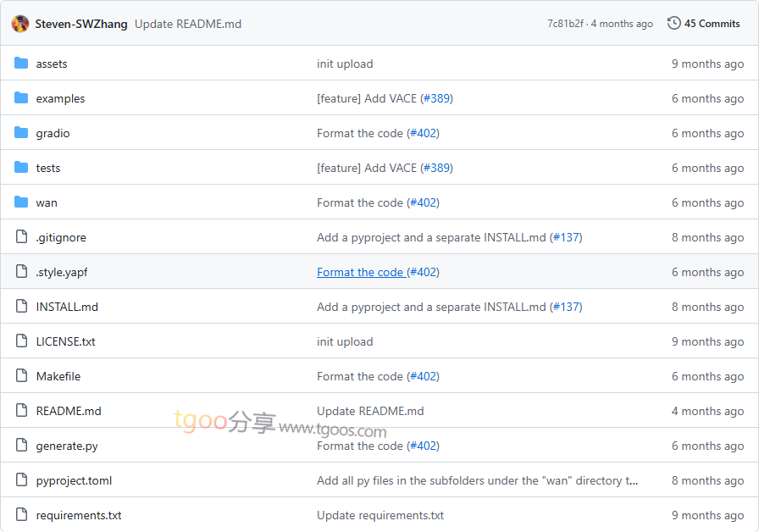
Task: Open the pyproject.toml file
Action: (x=74, y=480)
